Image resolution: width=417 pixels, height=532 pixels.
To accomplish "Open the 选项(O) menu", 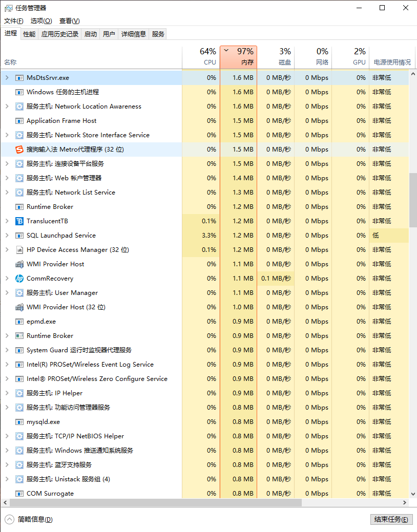I will pyautogui.click(x=41, y=21).
